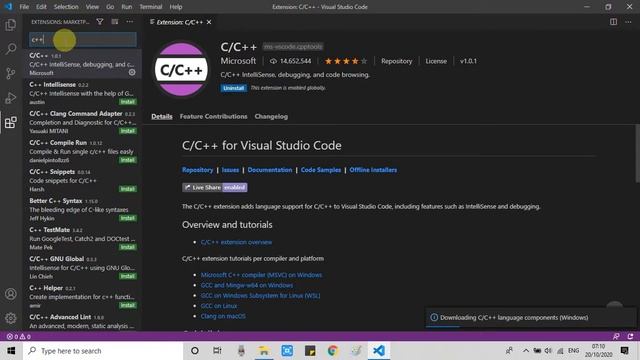Open the Manage gear icon in activity bar
Screen dimensions: 640x360
point(11,318)
